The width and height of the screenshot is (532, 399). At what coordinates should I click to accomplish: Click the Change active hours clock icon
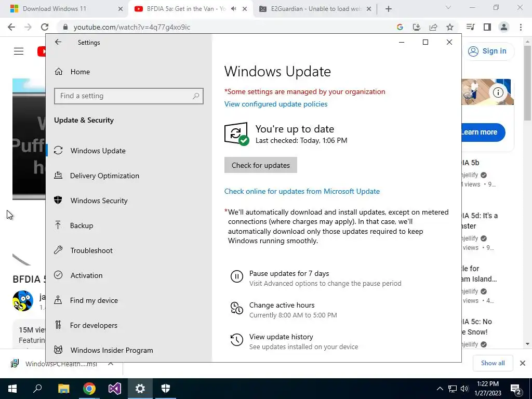236,308
